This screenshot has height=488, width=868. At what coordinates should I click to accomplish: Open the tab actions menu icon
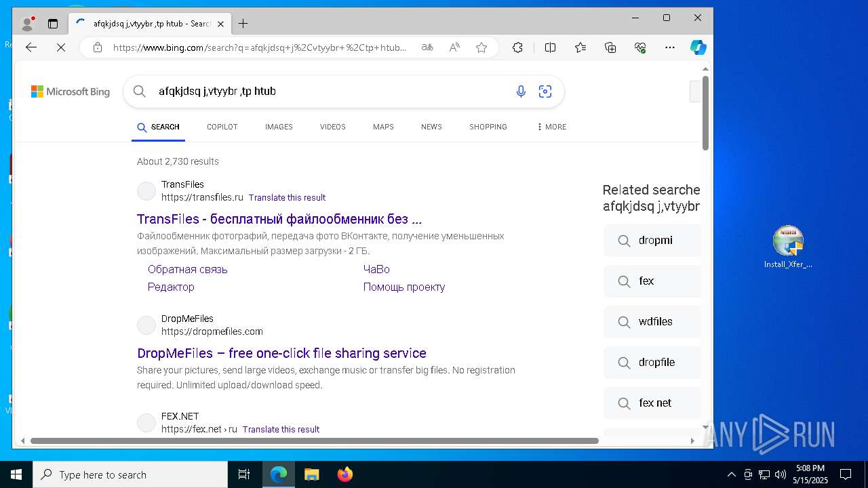click(53, 24)
